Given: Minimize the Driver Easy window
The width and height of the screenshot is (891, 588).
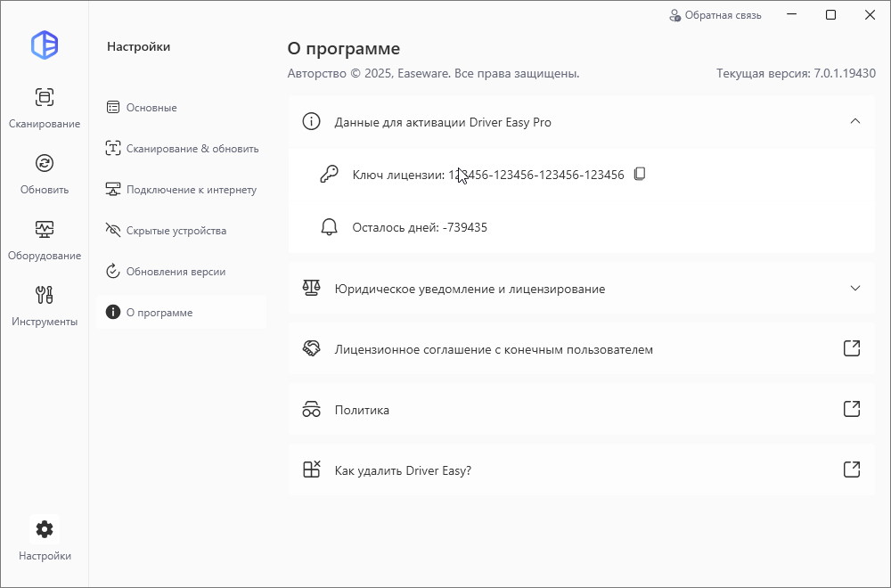Looking at the screenshot, I should pyautogui.click(x=791, y=15).
